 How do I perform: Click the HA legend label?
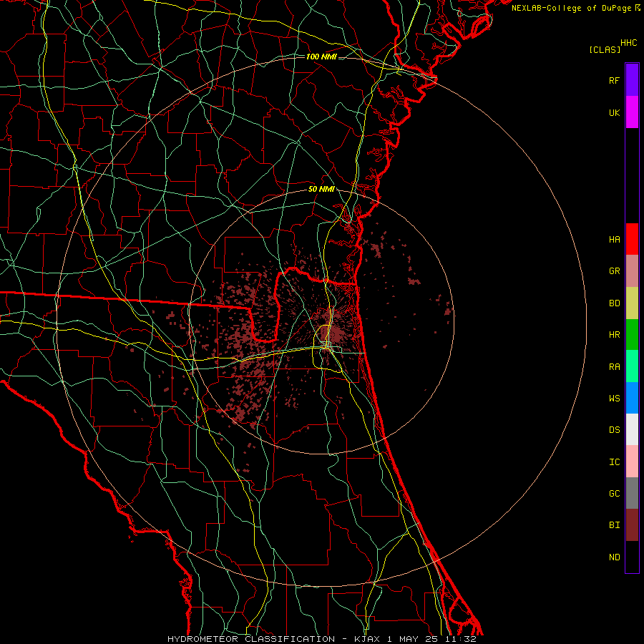[614, 240]
